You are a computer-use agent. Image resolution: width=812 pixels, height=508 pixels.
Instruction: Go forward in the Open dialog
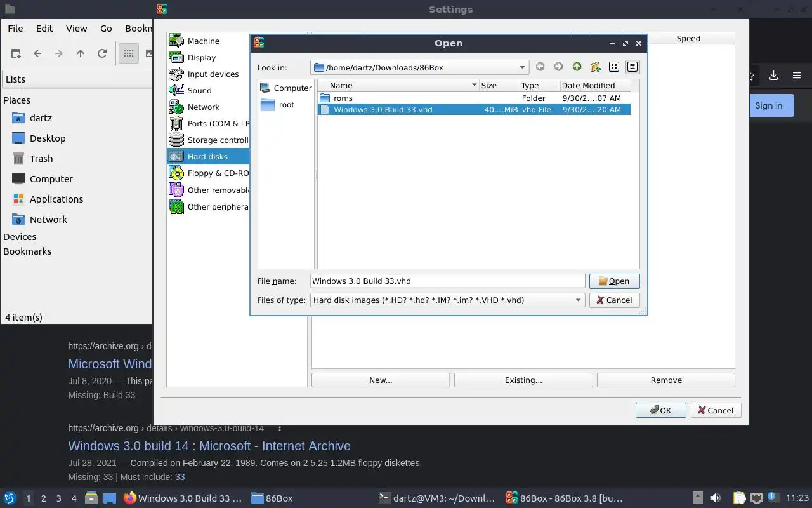[558, 67]
